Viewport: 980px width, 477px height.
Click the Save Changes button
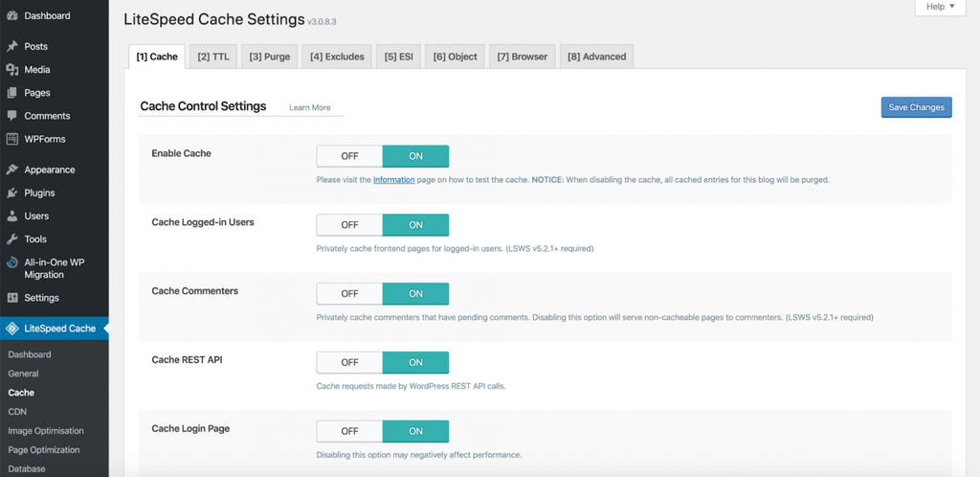pyautogui.click(x=916, y=107)
